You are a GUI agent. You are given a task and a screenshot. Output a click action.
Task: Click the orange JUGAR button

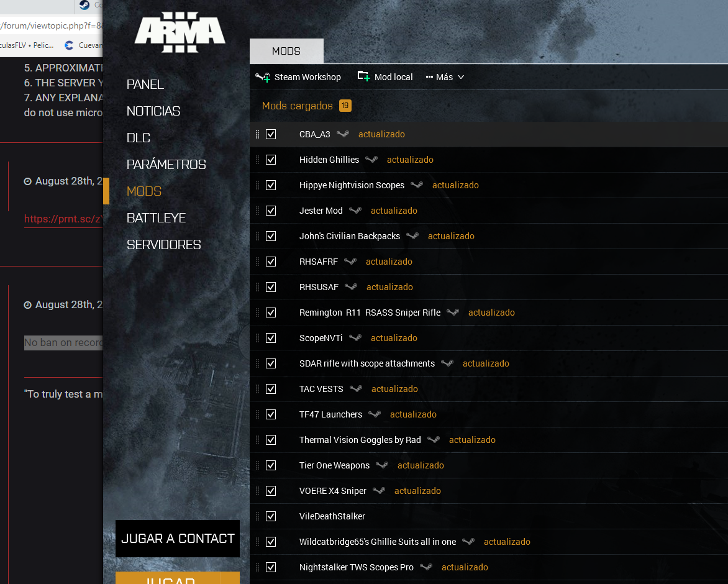pyautogui.click(x=178, y=578)
